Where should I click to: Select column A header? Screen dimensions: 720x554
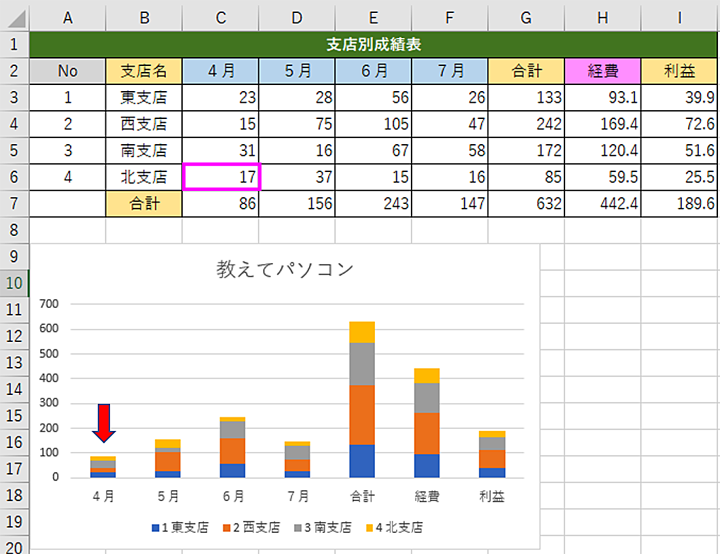click(x=68, y=18)
